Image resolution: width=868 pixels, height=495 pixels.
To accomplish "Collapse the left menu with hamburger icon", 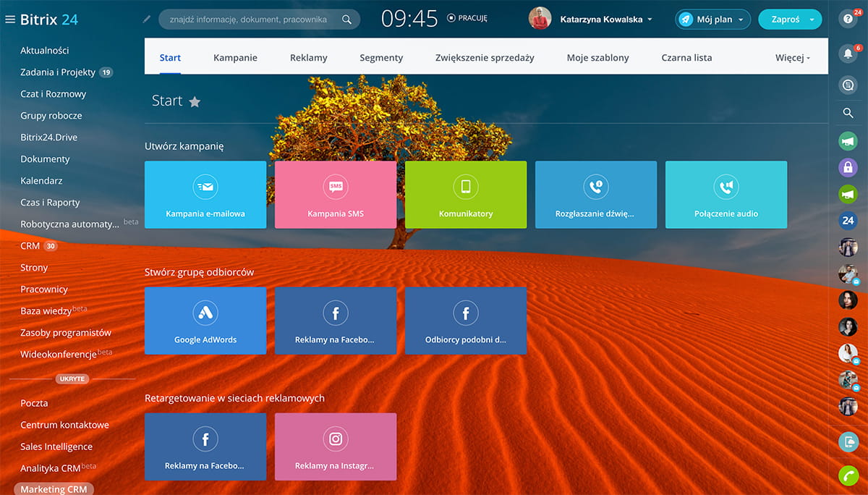I will 10,20.
